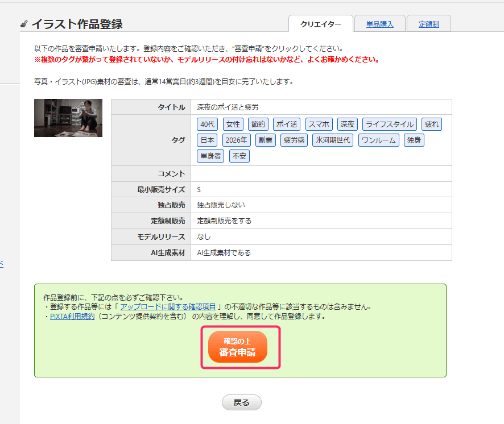The width and height of the screenshot is (504, 424).
Task: Select the 氷河期世代 tag
Action: [333, 139]
